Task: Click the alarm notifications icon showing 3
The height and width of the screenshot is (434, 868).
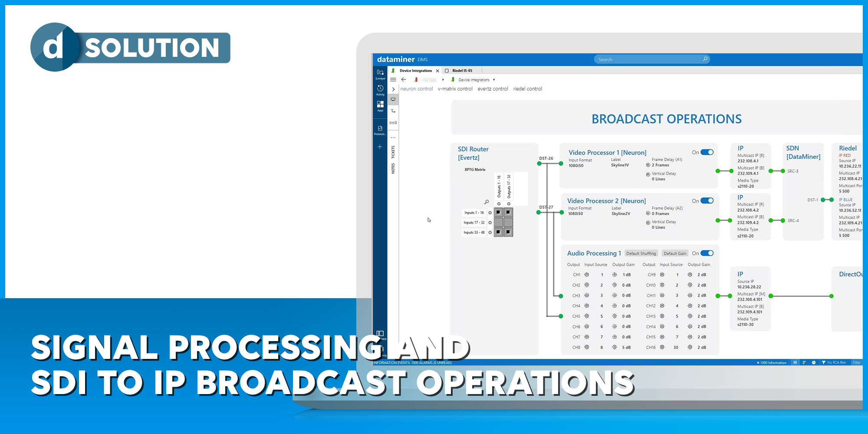Action: [393, 122]
